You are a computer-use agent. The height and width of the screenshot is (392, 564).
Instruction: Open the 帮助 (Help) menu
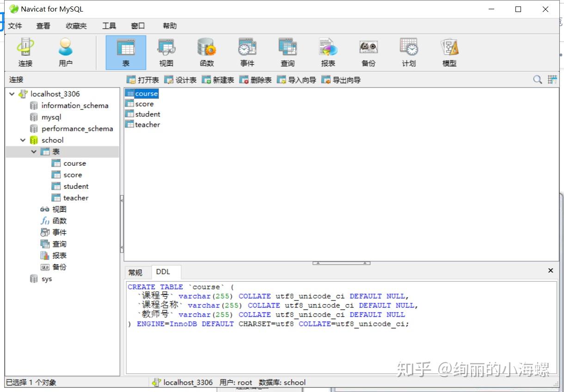point(170,26)
